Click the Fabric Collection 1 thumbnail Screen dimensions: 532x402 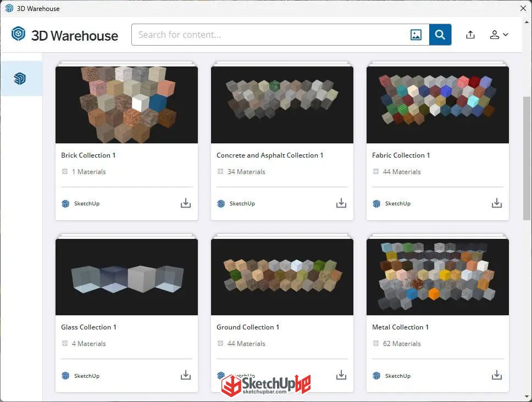tap(437, 105)
